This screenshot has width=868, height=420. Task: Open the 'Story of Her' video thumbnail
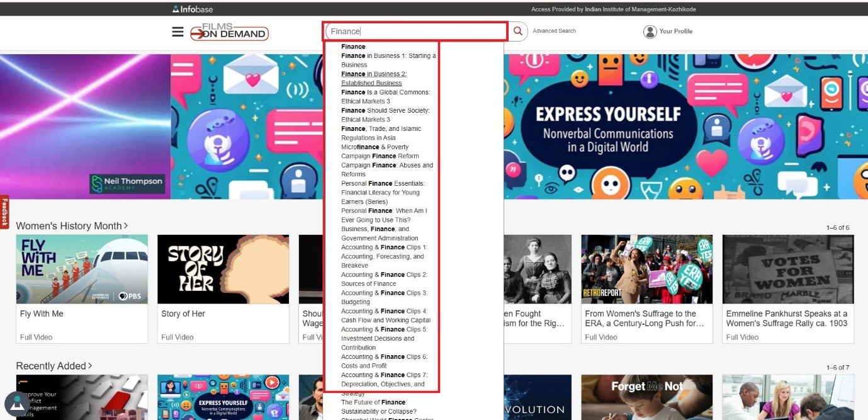pos(223,270)
